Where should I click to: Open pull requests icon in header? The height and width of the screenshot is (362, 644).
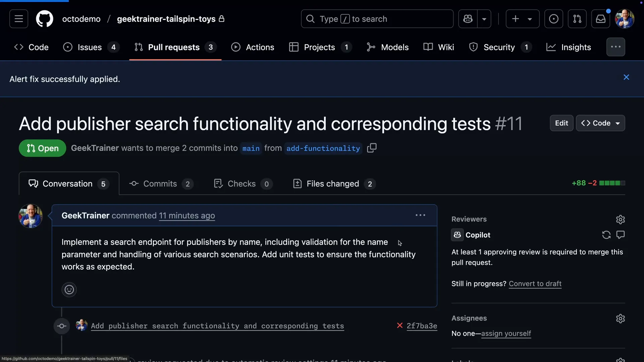coord(577,19)
